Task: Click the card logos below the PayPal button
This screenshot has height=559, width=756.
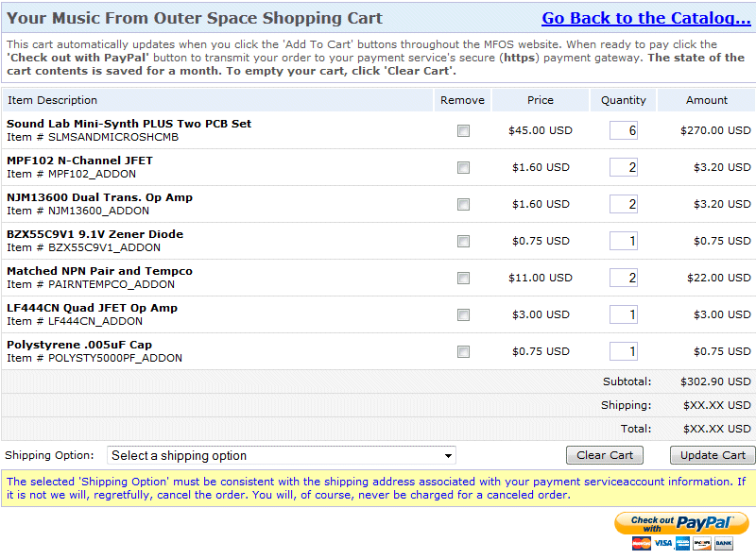Action: 682,544
